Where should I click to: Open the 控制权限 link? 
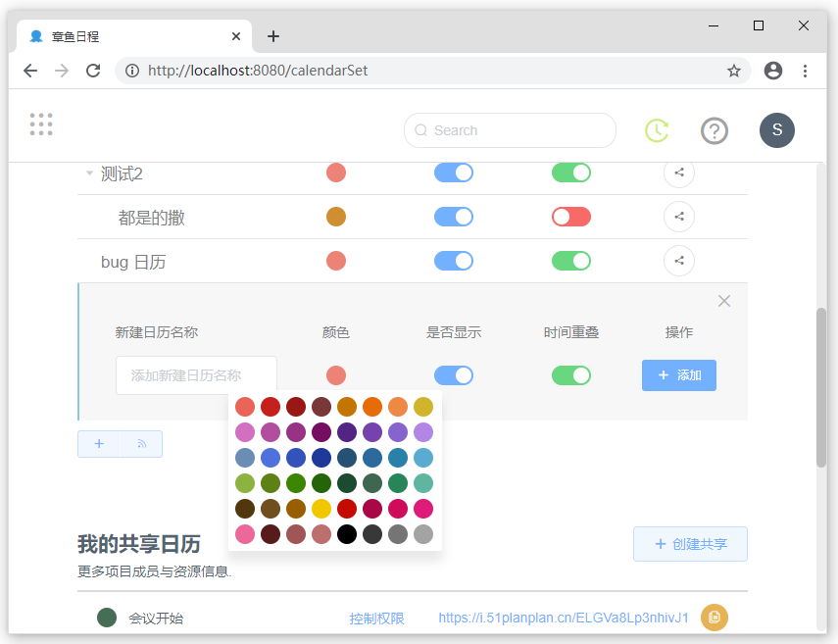click(x=376, y=619)
